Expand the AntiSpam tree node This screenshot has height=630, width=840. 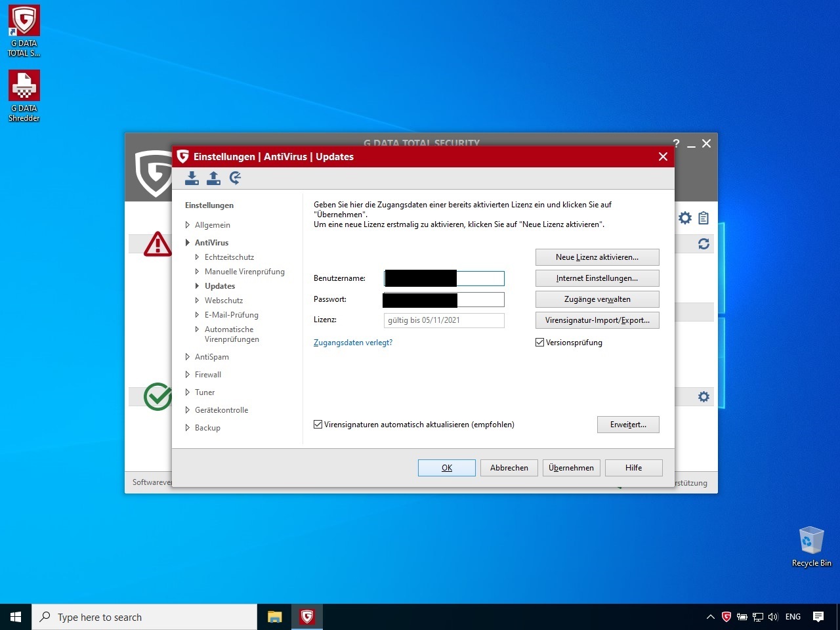(x=188, y=357)
